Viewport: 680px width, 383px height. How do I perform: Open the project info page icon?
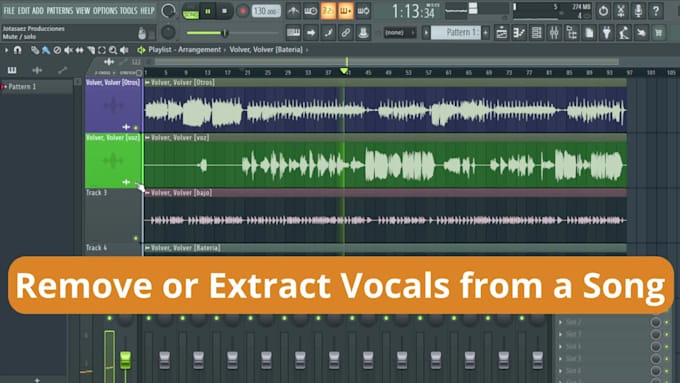(x=589, y=33)
